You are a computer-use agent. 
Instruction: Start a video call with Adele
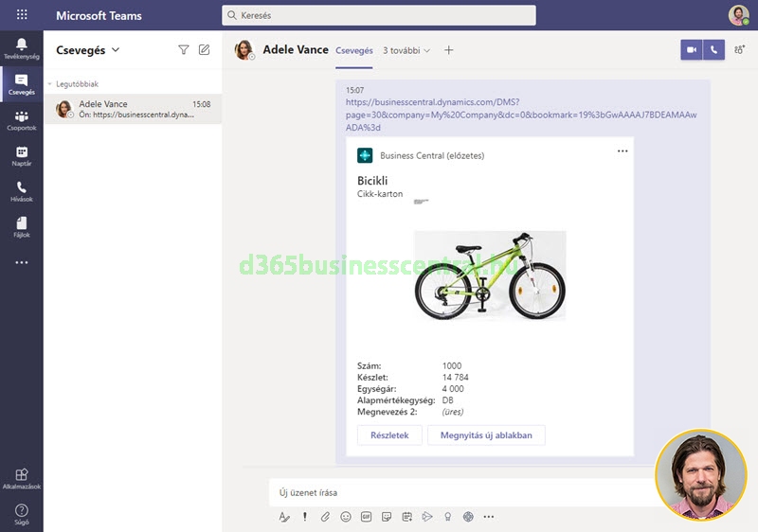692,50
